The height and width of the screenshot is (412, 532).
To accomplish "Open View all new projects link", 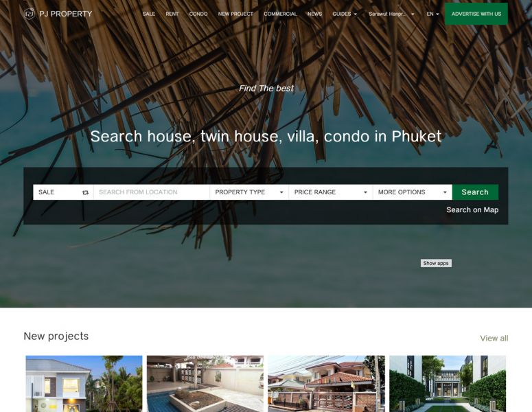I will (x=494, y=338).
